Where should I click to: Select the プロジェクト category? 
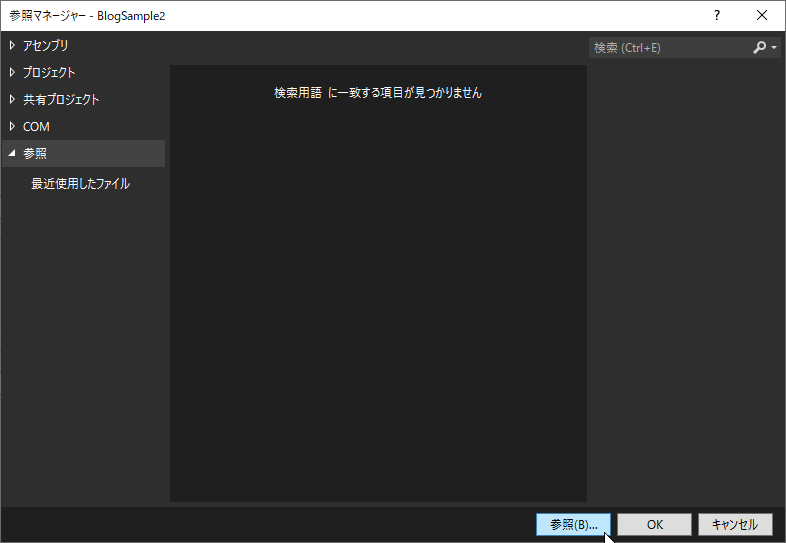[x=49, y=72]
